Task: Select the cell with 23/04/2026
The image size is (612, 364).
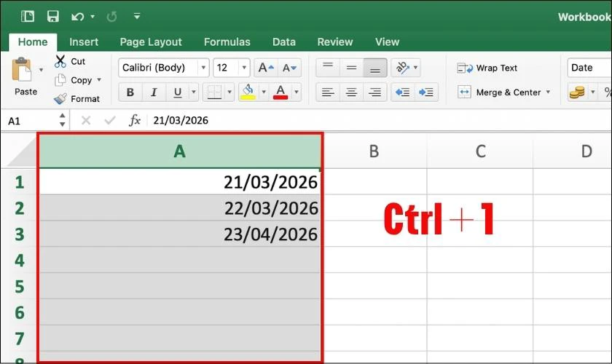Action: coord(180,234)
